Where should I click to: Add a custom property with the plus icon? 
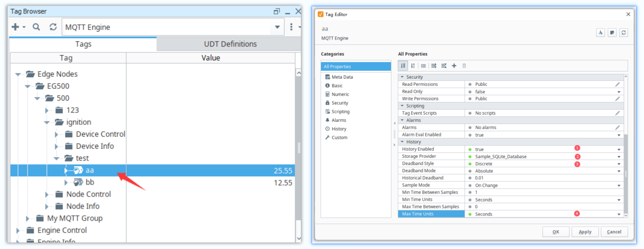click(x=454, y=66)
